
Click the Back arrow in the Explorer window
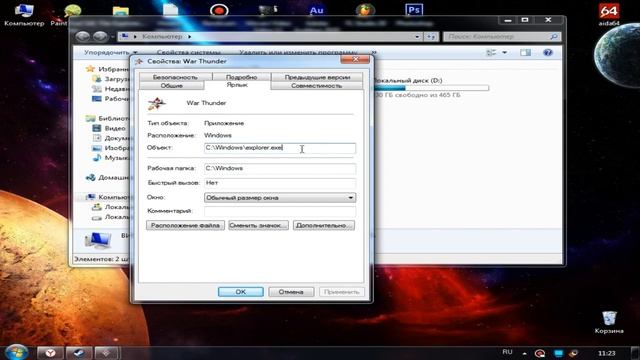pyautogui.click(x=83, y=36)
